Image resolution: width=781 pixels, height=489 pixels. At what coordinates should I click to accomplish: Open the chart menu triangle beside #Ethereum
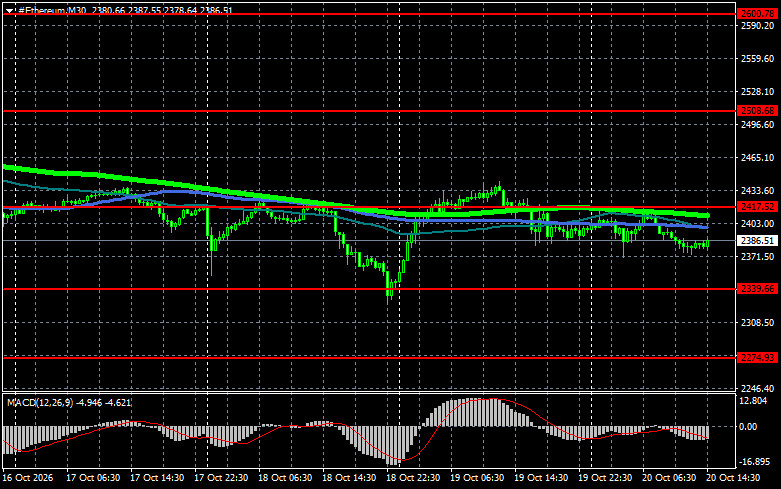[x=9, y=10]
